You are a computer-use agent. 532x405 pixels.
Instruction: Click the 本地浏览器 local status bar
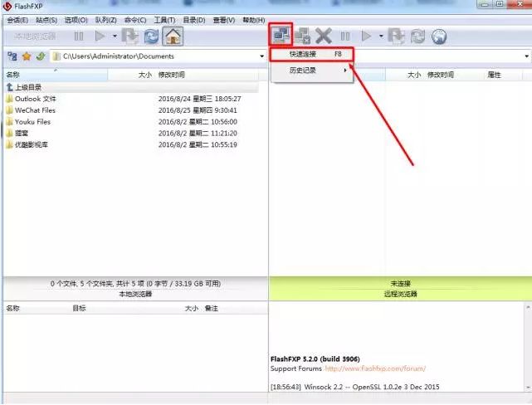point(135,294)
